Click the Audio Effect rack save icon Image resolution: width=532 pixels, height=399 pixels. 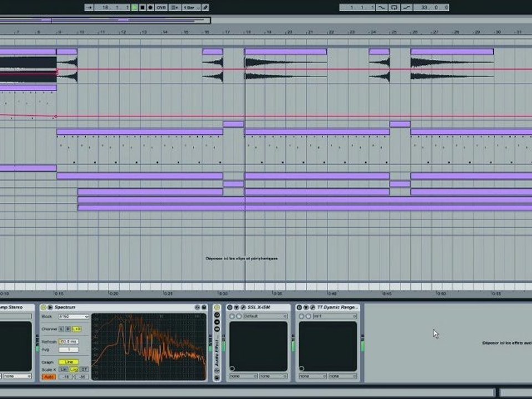point(217,377)
